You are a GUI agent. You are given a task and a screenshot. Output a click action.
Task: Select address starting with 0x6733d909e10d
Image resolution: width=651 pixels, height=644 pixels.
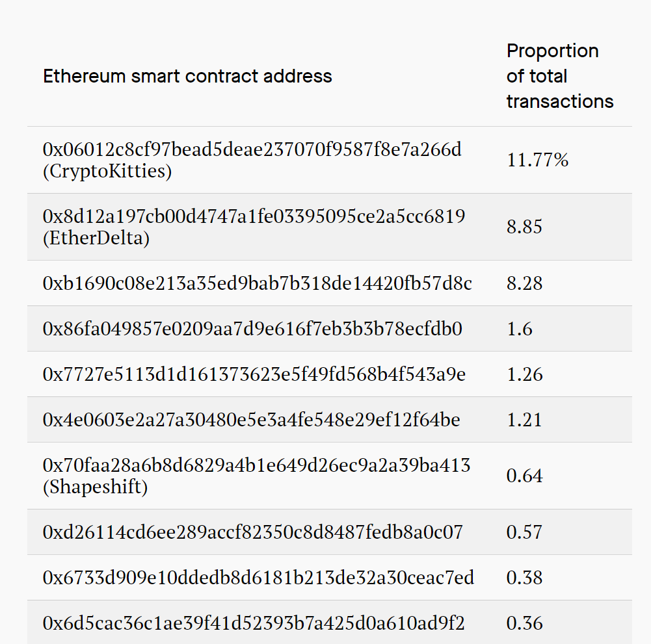[x=258, y=578]
